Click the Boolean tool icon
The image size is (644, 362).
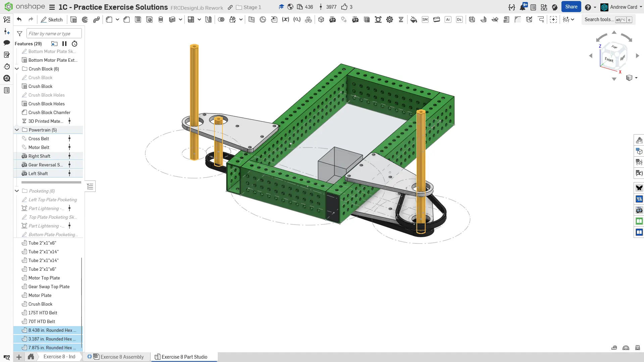pos(221,19)
